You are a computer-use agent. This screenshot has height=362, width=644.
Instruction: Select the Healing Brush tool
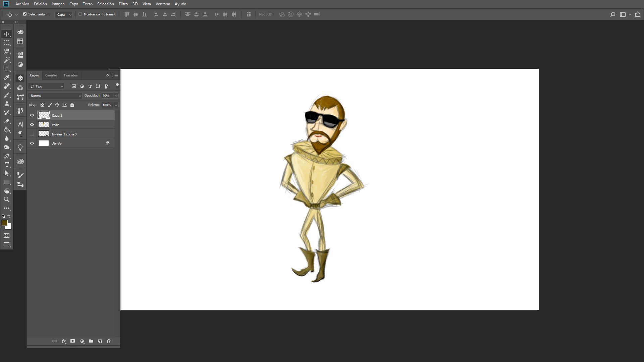(x=7, y=86)
